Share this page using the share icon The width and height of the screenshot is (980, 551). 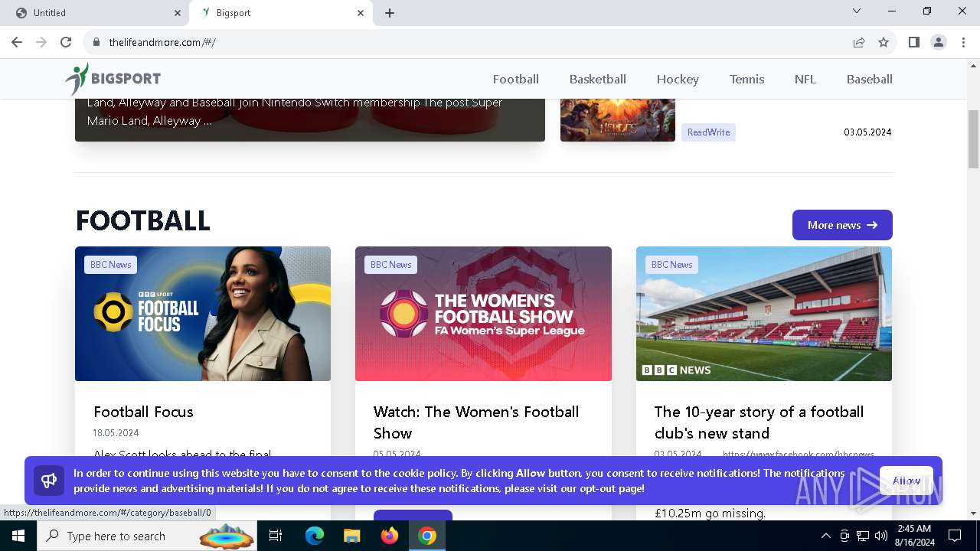click(859, 42)
